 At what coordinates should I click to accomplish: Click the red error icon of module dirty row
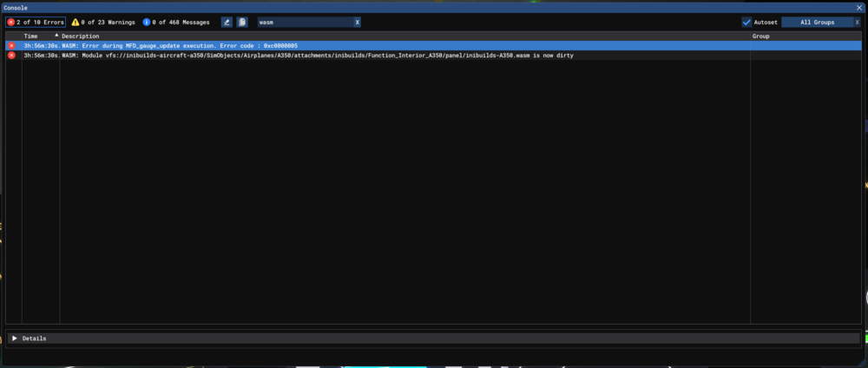11,56
